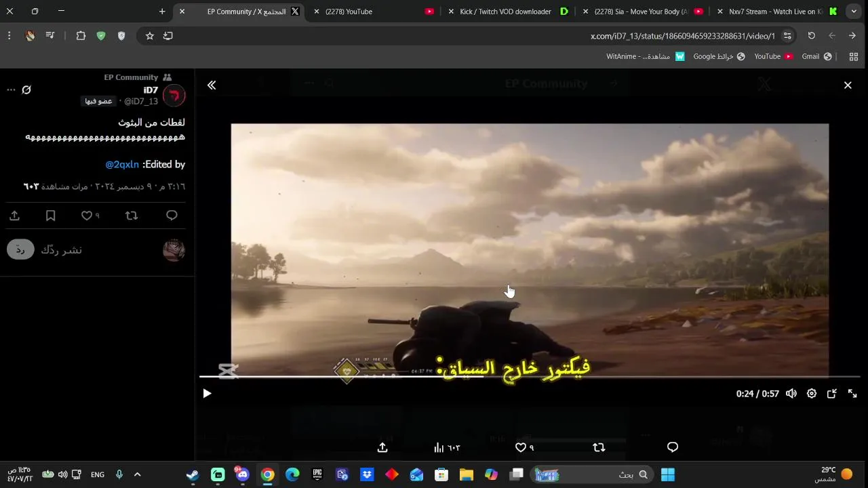
Task: Open YouTube bookmark in bookmarks bar
Action: click(774, 57)
